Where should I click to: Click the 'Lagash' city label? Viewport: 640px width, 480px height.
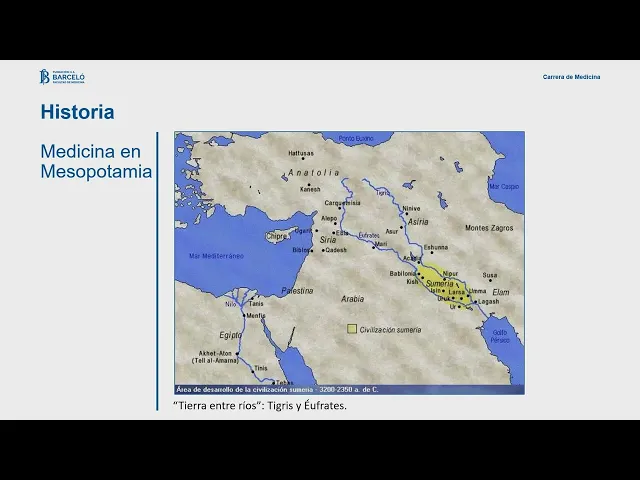489,302
